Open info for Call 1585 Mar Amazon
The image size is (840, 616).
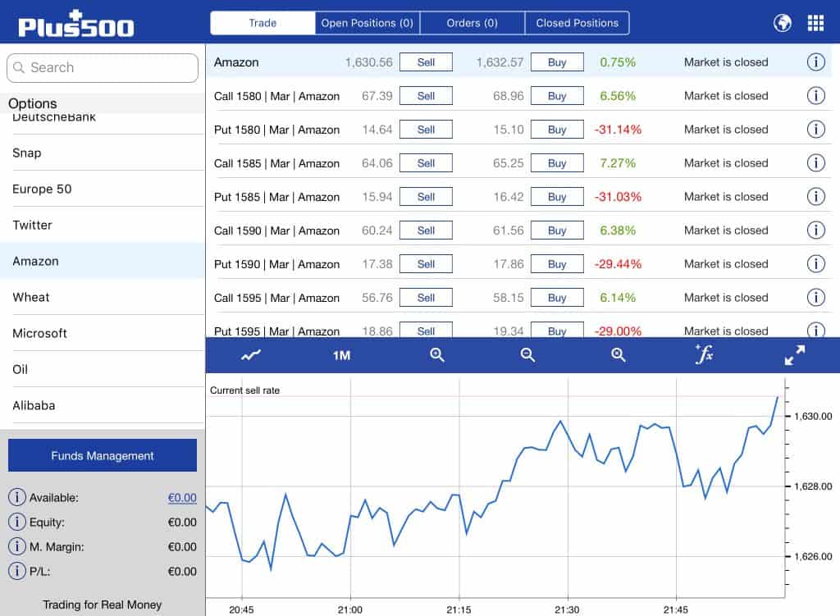(x=815, y=163)
